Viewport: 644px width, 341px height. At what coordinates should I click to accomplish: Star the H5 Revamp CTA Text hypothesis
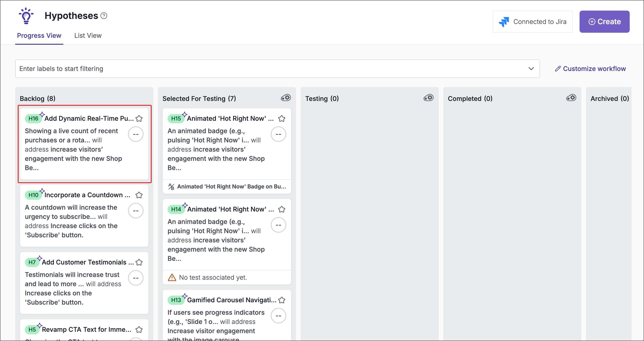coord(139,329)
